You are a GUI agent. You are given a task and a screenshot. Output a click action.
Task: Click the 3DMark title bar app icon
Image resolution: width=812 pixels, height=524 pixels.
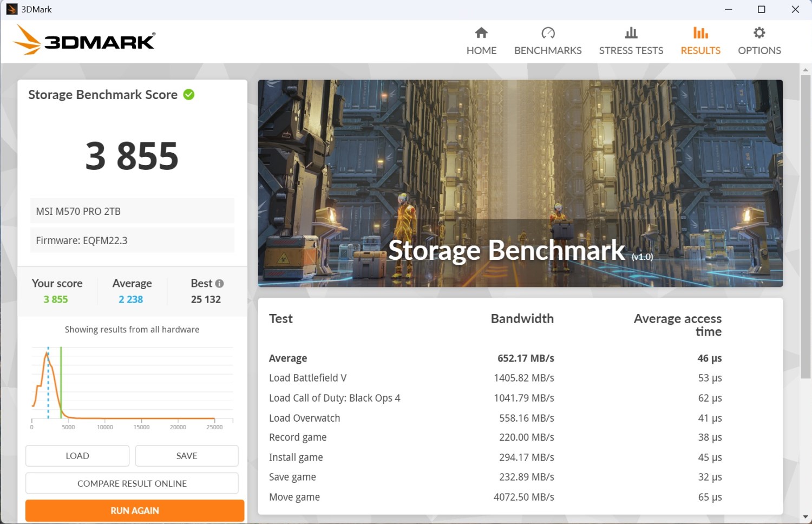(11, 9)
